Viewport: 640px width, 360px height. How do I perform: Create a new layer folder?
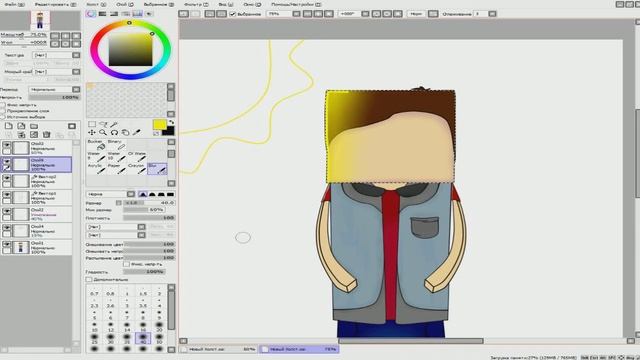[x=34, y=126]
